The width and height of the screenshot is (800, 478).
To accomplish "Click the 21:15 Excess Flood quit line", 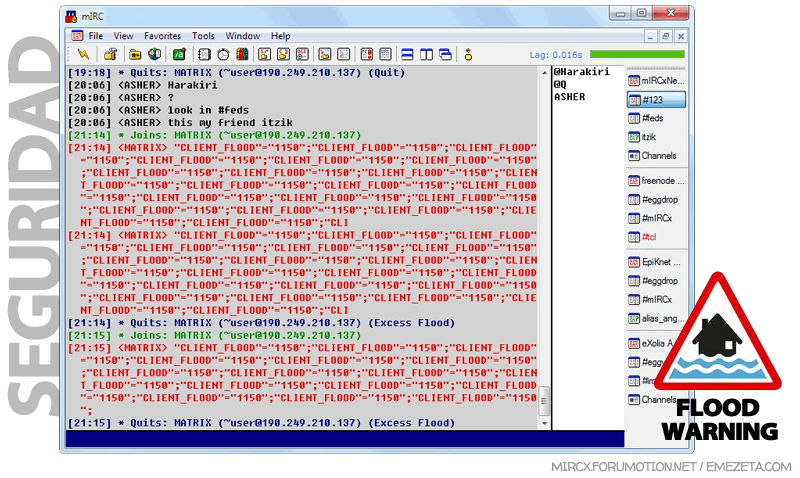I will click(261, 423).
